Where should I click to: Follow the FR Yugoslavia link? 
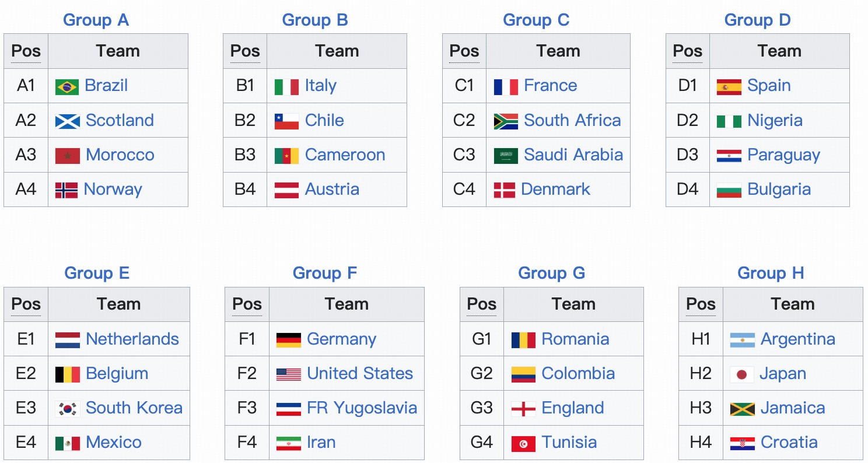362,408
